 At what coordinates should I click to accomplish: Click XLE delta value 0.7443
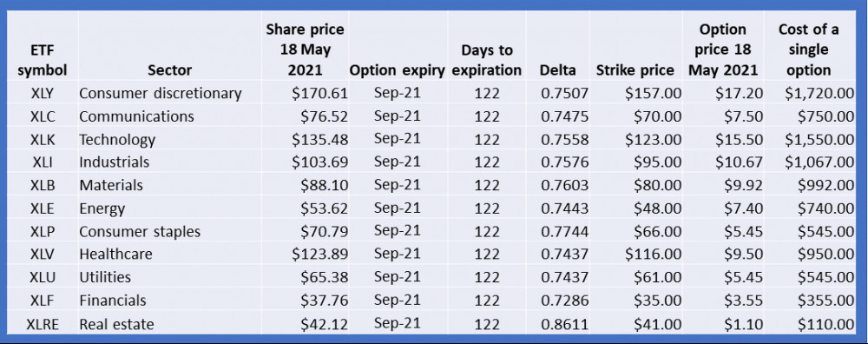pos(565,208)
